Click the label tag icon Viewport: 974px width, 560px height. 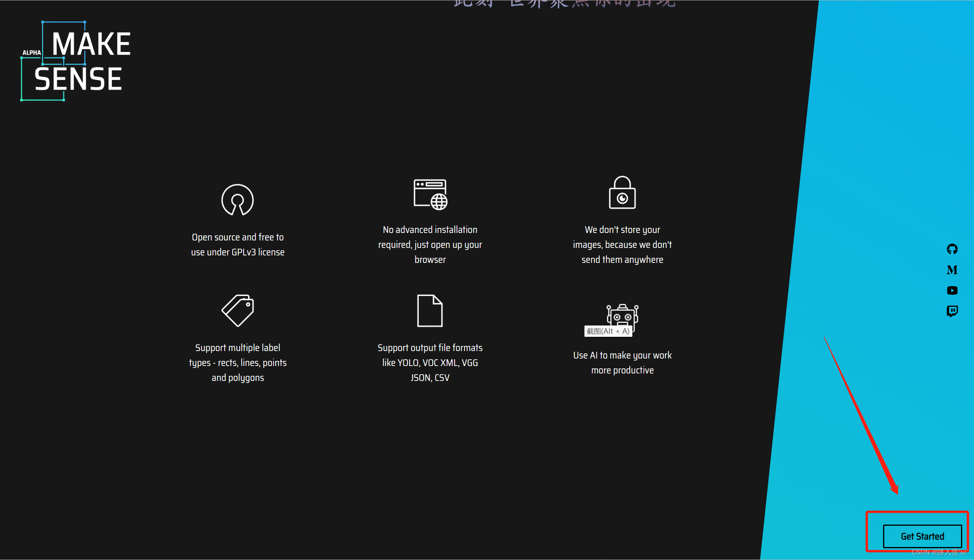(x=237, y=310)
